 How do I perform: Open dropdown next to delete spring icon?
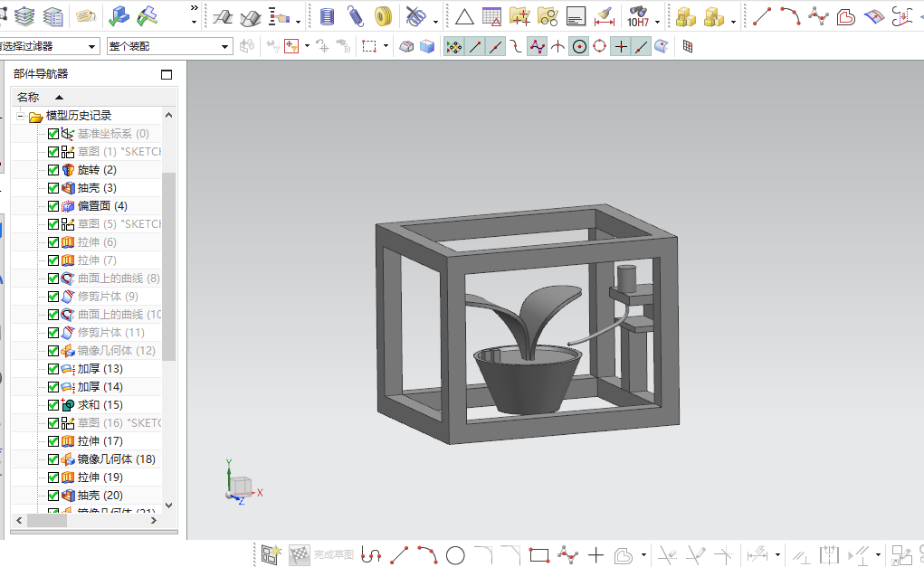point(435,23)
